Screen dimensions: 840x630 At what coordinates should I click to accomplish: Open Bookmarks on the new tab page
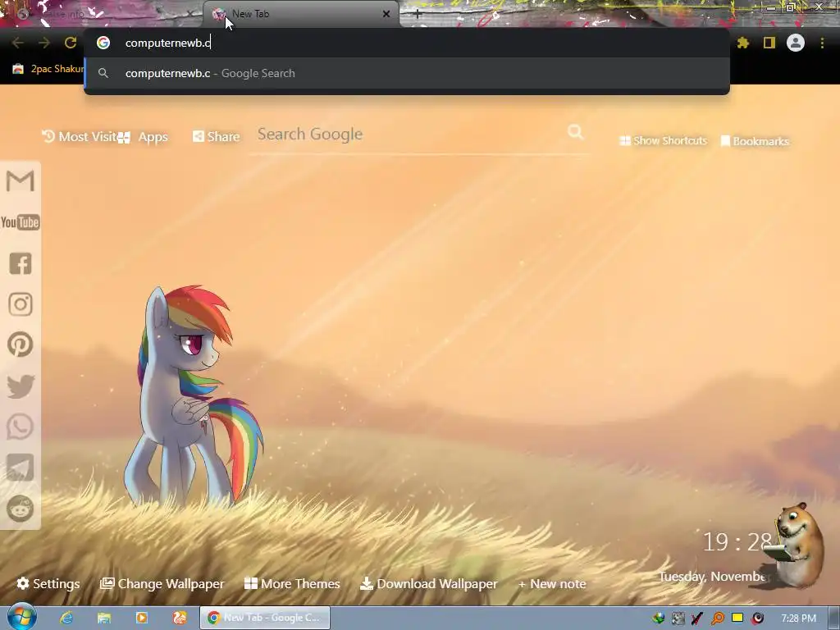(x=755, y=141)
